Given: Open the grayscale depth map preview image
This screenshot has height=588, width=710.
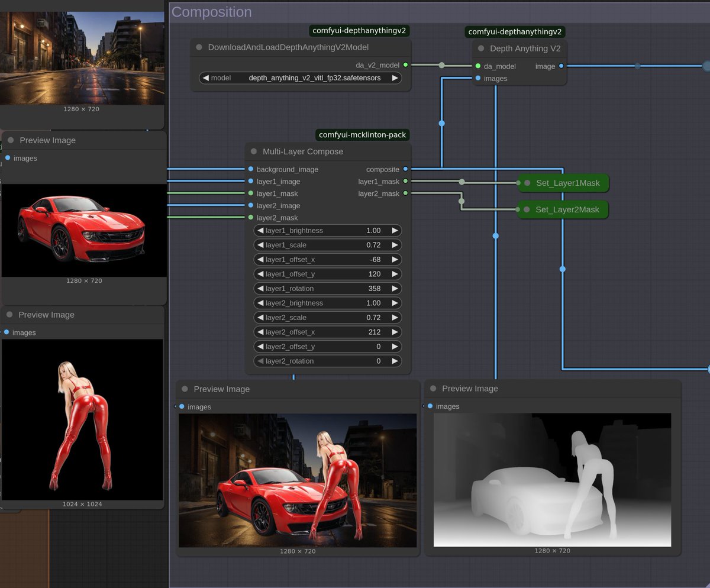Looking at the screenshot, I should pyautogui.click(x=552, y=480).
